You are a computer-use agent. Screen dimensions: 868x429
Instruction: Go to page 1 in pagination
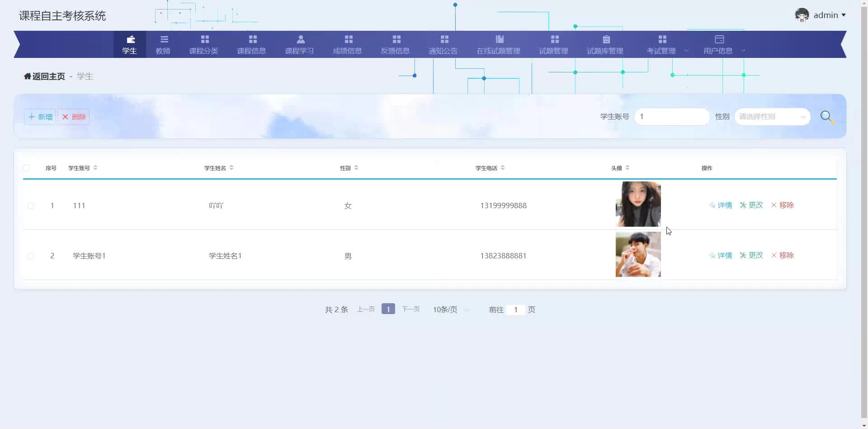point(388,309)
